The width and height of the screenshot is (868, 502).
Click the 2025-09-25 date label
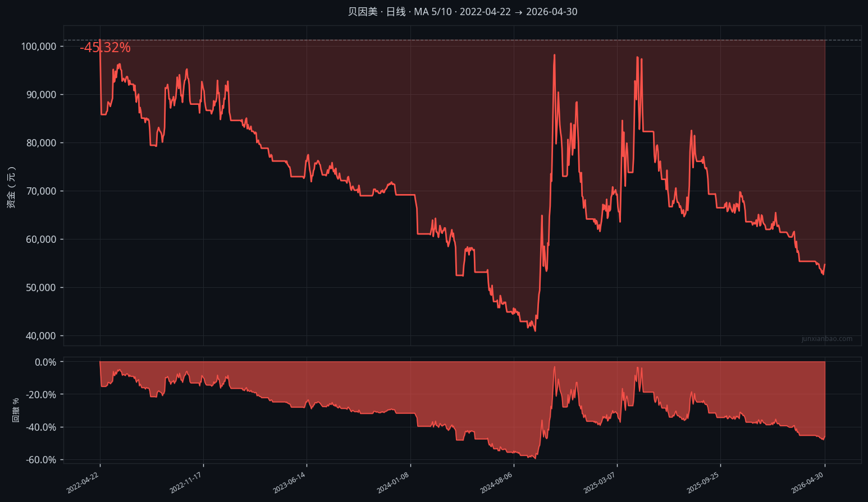coord(703,483)
